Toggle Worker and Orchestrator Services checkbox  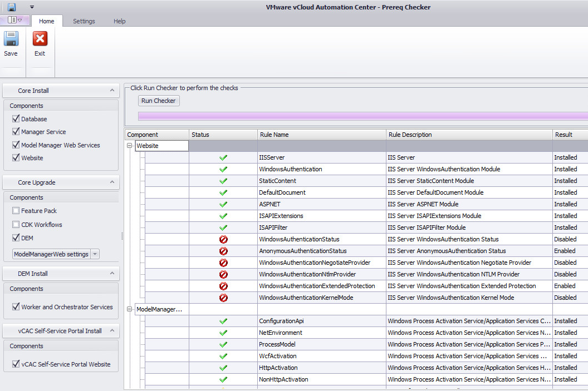click(16, 306)
